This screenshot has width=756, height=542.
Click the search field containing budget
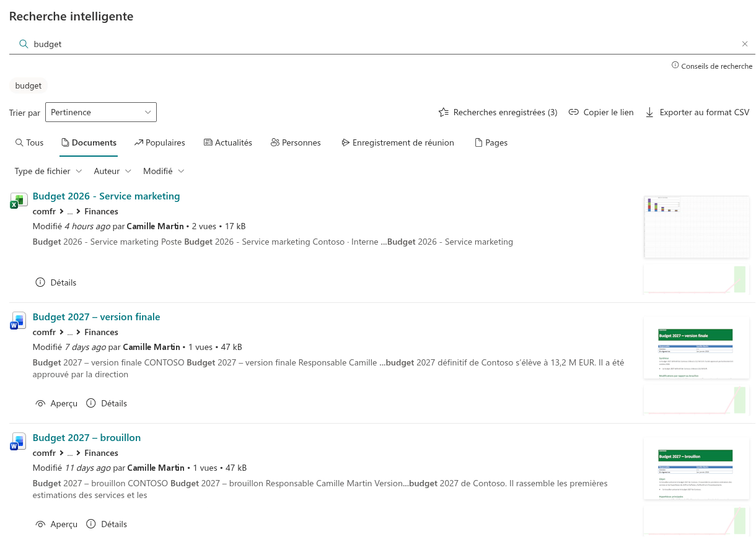coord(382,44)
